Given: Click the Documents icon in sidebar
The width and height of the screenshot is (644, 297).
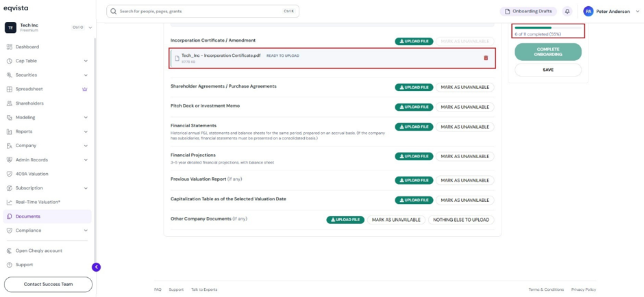Looking at the screenshot, I should point(10,216).
